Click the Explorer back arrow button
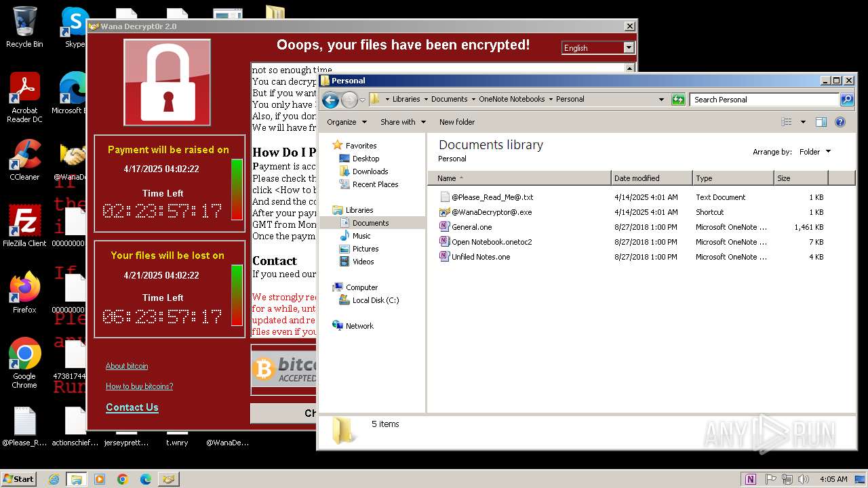 [330, 100]
